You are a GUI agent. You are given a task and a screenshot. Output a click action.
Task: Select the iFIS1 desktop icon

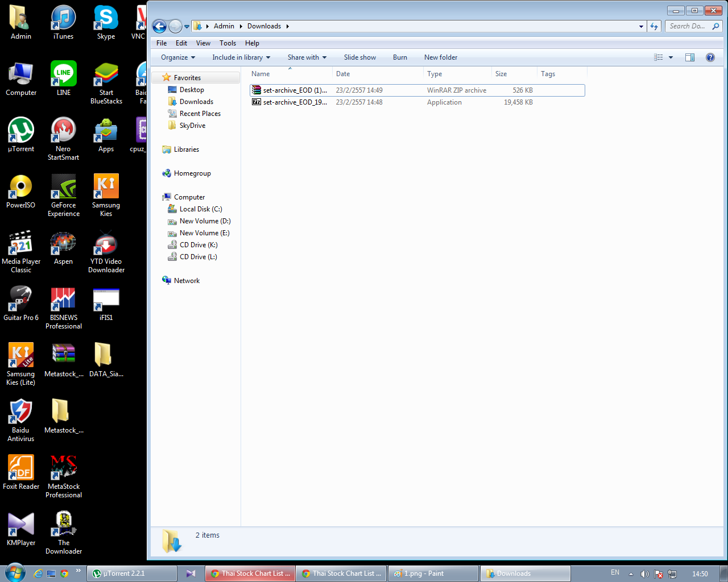click(106, 304)
